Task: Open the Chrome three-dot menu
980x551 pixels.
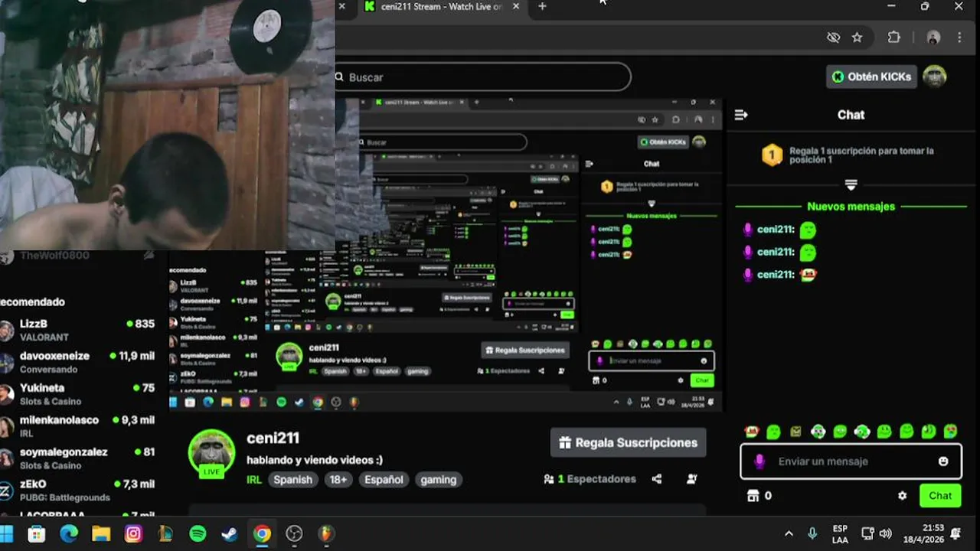Action: pyautogui.click(x=959, y=37)
